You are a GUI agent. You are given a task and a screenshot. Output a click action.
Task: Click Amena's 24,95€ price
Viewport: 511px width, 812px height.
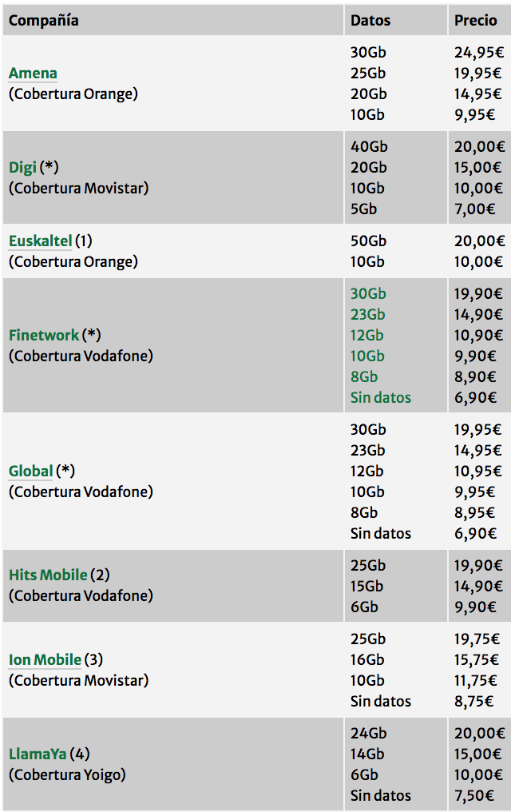pos(479,53)
